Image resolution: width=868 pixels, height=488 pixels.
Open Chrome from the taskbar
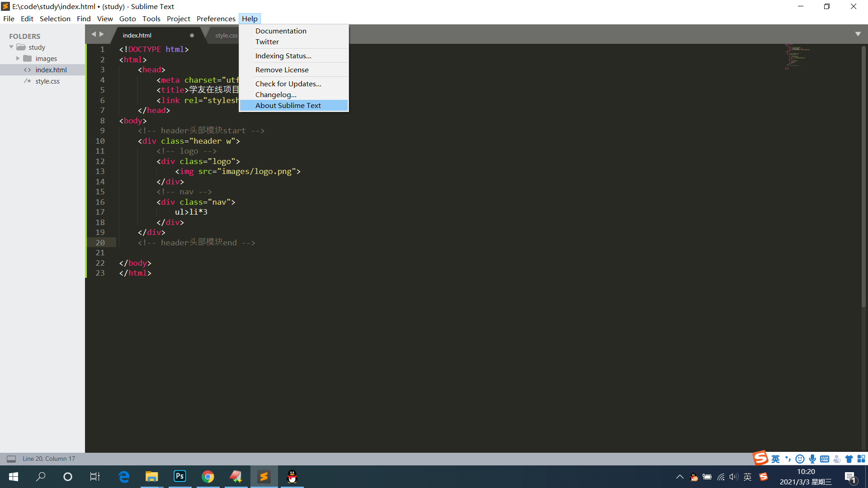pos(208,476)
